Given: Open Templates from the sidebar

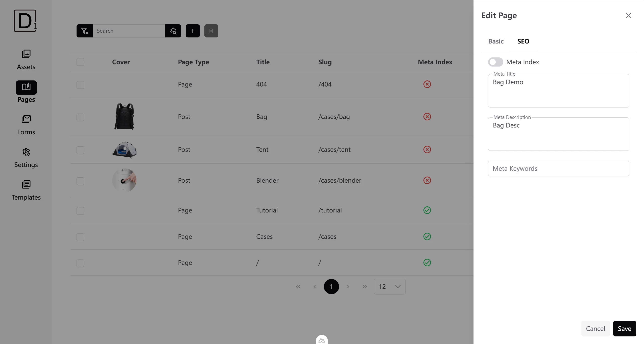Looking at the screenshot, I should (26, 190).
